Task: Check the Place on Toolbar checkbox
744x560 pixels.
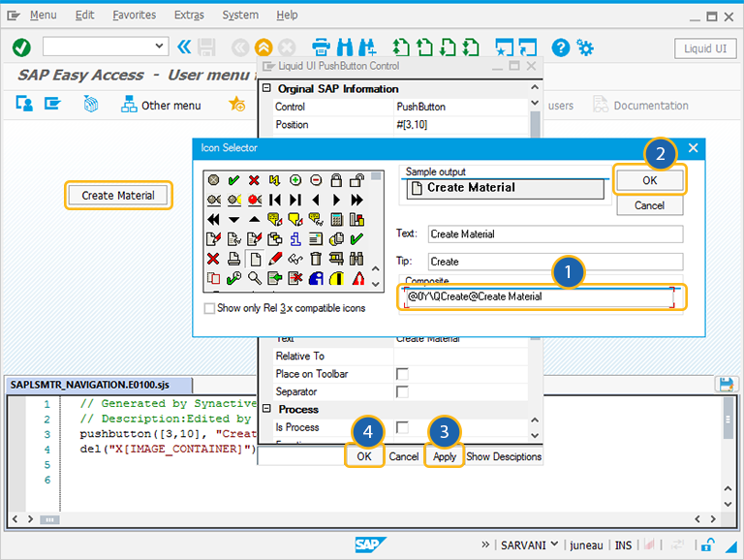Action: point(402,374)
